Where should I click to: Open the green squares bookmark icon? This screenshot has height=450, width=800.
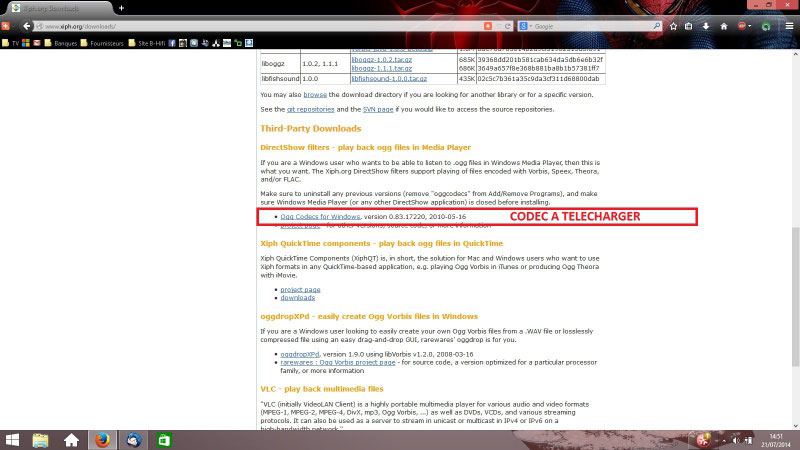238,43
